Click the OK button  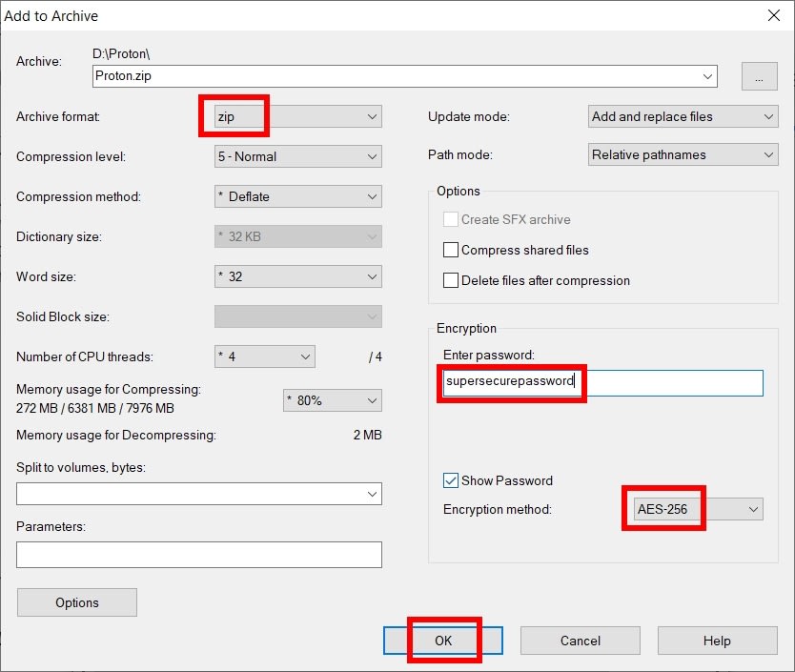(x=443, y=641)
